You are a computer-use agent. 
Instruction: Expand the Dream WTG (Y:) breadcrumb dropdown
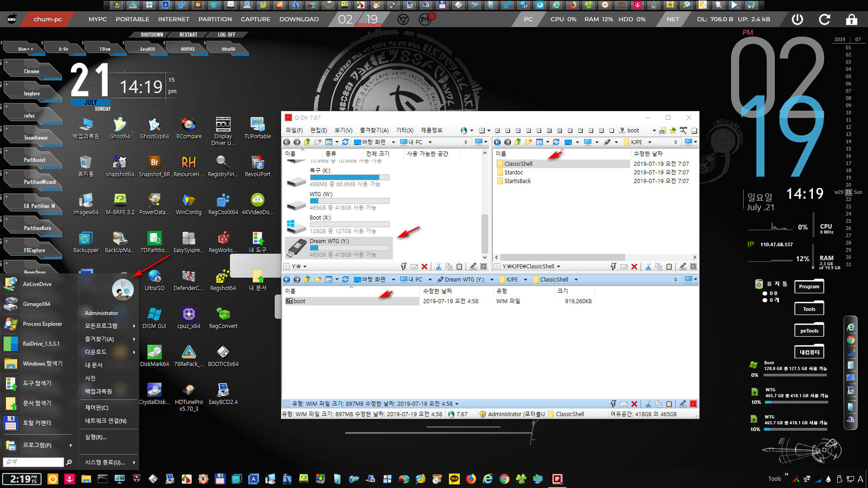tap(492, 279)
